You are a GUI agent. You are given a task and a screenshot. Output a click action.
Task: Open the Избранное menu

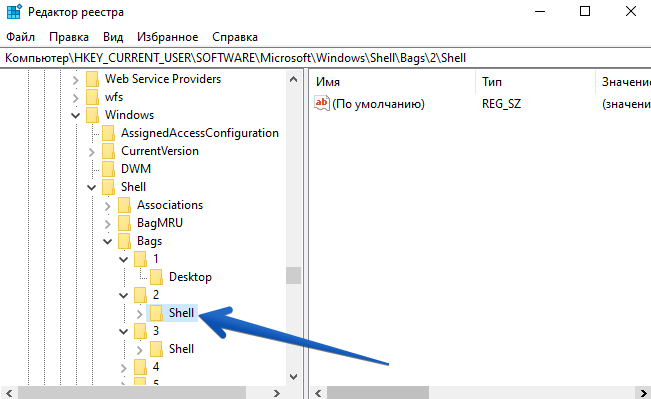(x=167, y=37)
